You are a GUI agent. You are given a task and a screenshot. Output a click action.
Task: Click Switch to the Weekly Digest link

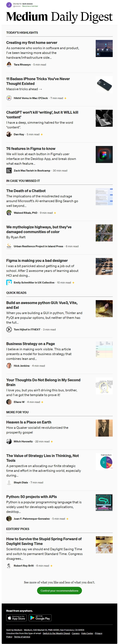pos(56,633)
